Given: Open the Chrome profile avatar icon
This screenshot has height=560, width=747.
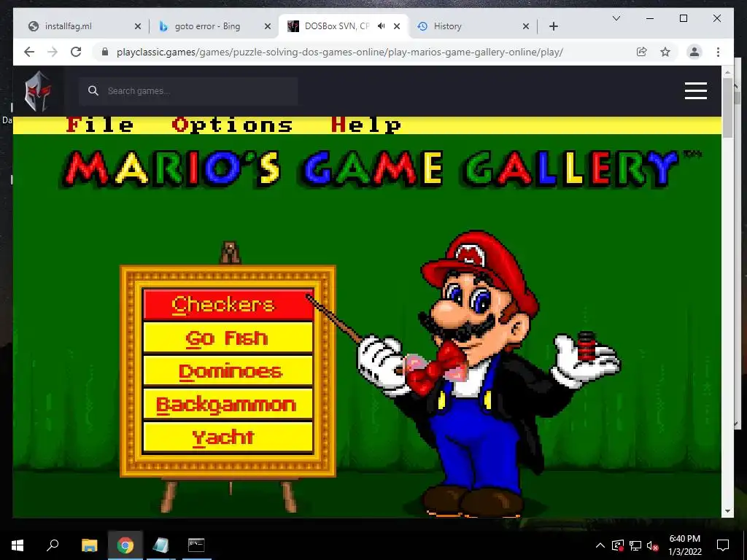Looking at the screenshot, I should pos(694,52).
